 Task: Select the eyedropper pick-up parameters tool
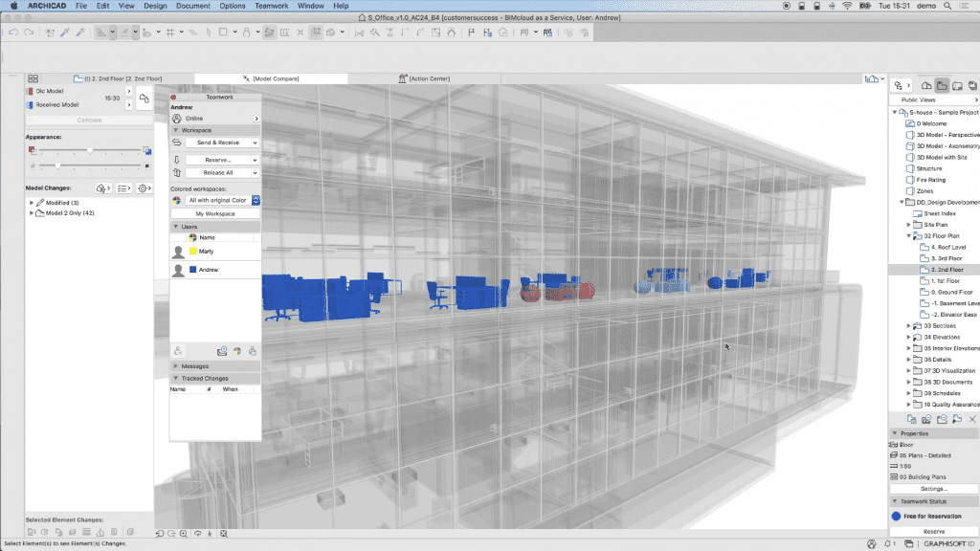pos(63,33)
